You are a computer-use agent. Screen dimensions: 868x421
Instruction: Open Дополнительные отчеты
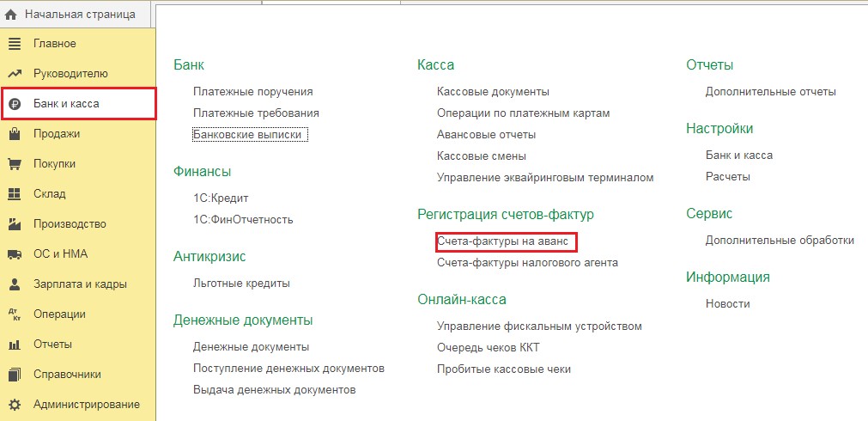click(x=771, y=91)
